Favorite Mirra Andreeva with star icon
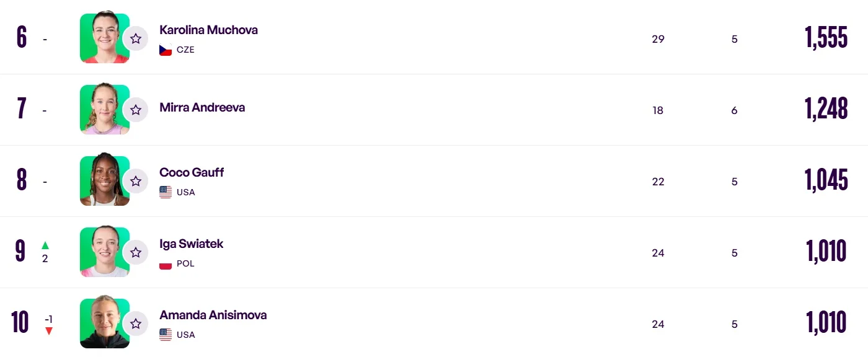Screen dimensions: 868x357 click(135, 110)
